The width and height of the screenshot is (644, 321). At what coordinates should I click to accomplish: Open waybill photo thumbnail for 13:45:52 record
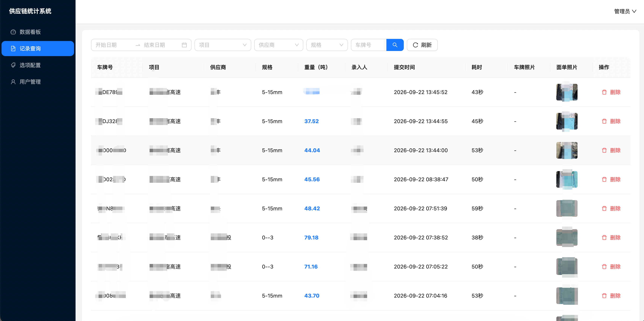[x=567, y=92]
